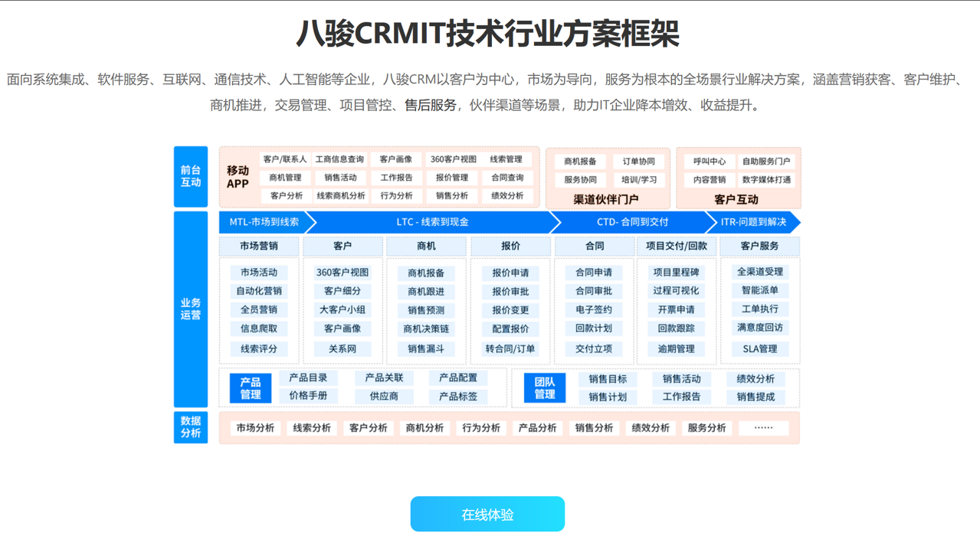980x533 pixels.
Task: Click 服务分析 in the 数据分析 row
Action: click(706, 428)
